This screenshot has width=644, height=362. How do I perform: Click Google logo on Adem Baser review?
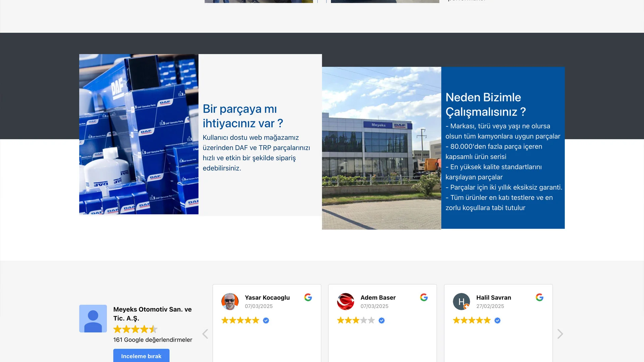coord(424,297)
